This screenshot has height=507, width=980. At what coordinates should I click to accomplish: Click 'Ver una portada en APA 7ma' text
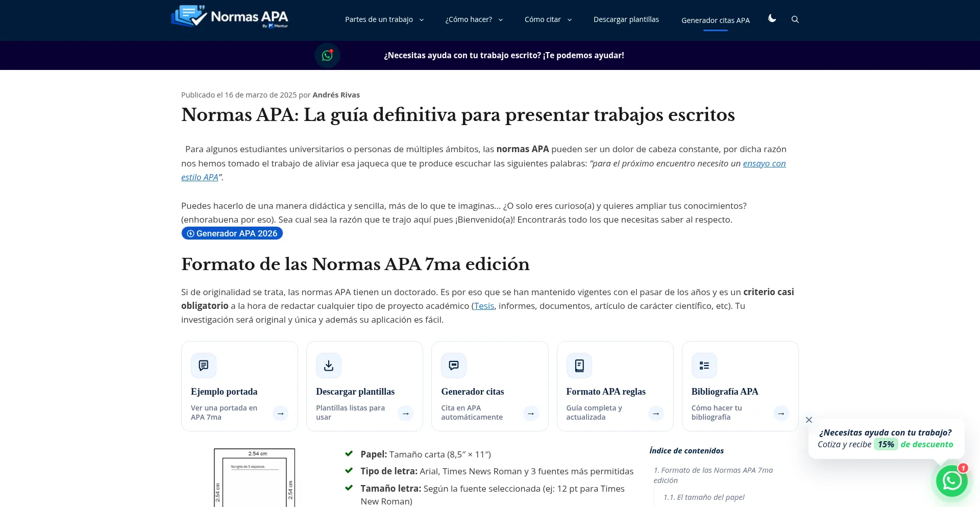pyautogui.click(x=224, y=413)
